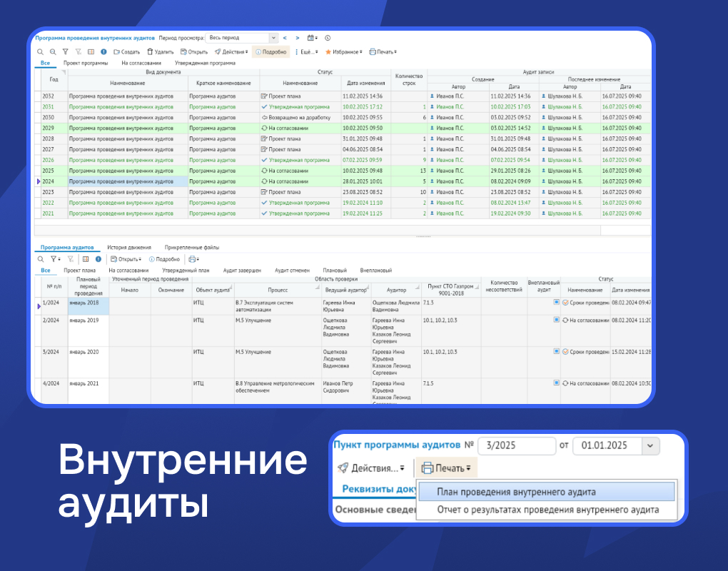Click the calendar icon near period selector
Image resolution: width=728 pixels, height=571 pixels.
309,38
